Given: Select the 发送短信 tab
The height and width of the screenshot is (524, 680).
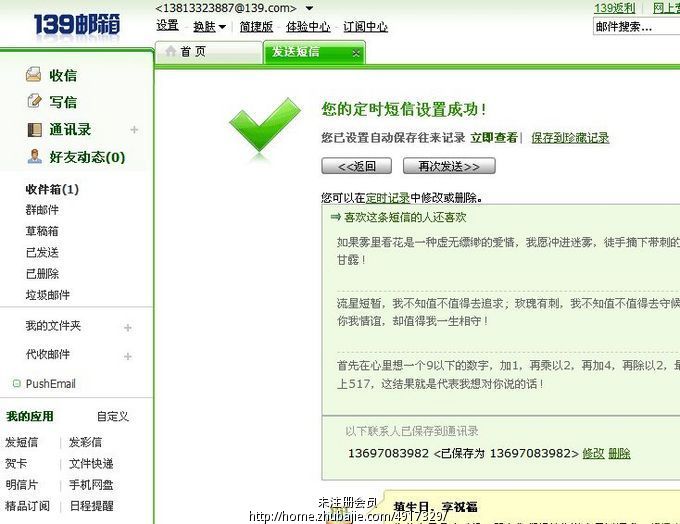Looking at the screenshot, I should [x=314, y=52].
